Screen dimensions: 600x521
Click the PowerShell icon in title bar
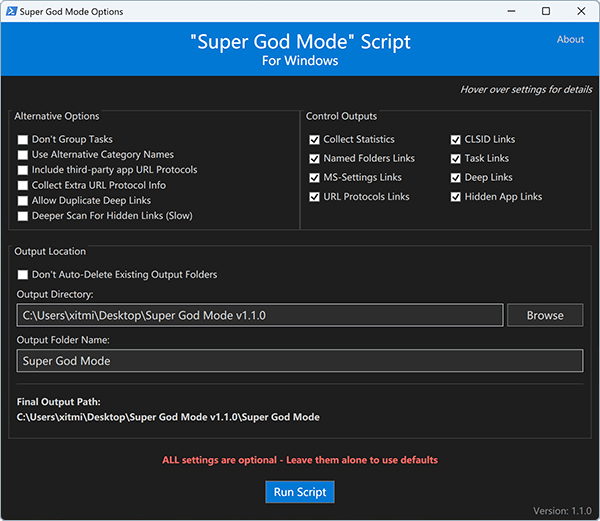click(11, 11)
